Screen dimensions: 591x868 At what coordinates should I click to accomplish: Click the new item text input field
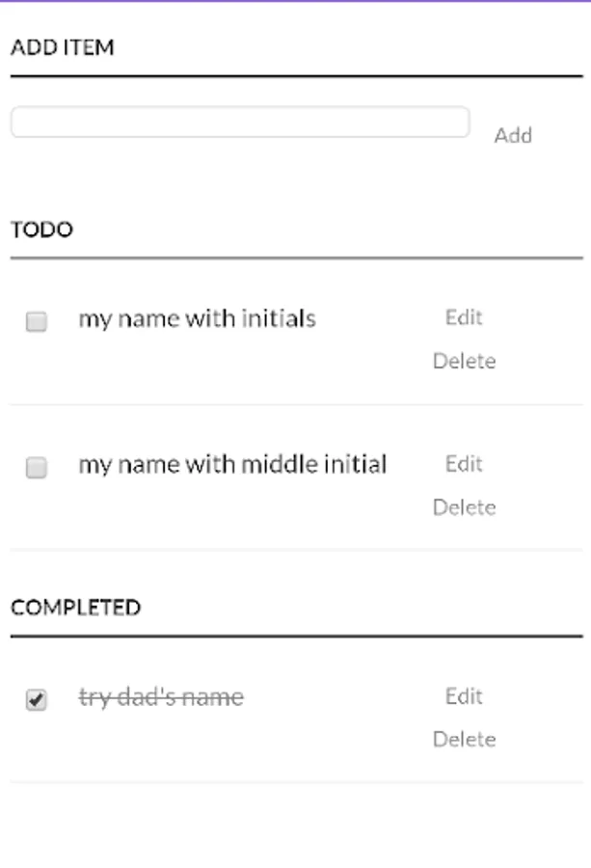pyautogui.click(x=239, y=122)
